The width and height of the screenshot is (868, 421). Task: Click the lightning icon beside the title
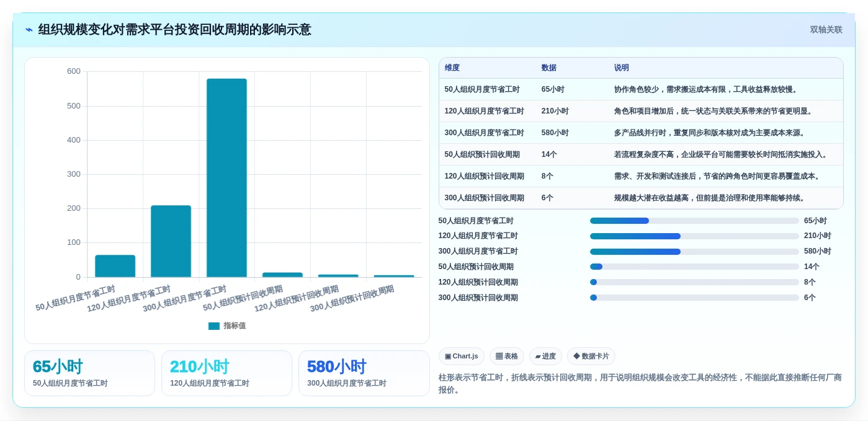(29, 30)
